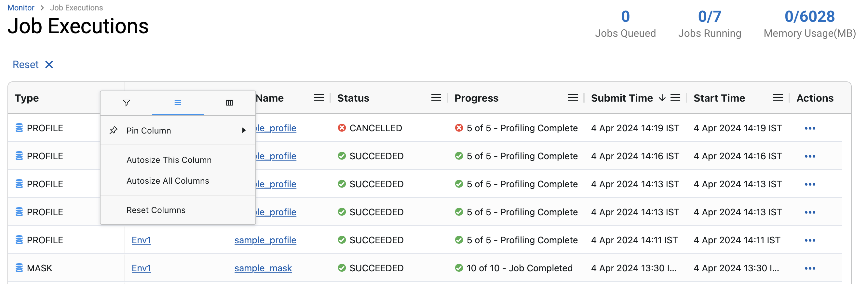Choose Autosize This Column
Image resolution: width=868 pixels, height=284 pixels.
pyautogui.click(x=169, y=160)
